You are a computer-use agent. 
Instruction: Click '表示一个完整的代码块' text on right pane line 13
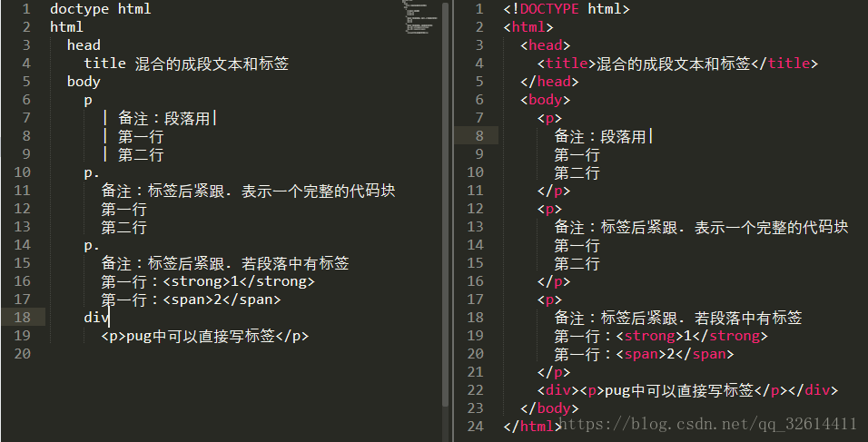pyautogui.click(x=771, y=228)
